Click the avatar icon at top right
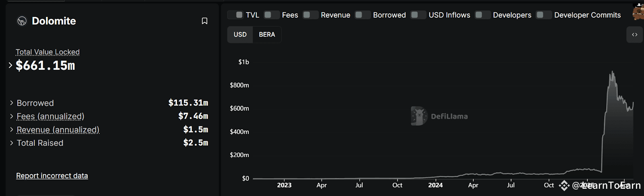The height and width of the screenshot is (196, 644). click(x=638, y=12)
